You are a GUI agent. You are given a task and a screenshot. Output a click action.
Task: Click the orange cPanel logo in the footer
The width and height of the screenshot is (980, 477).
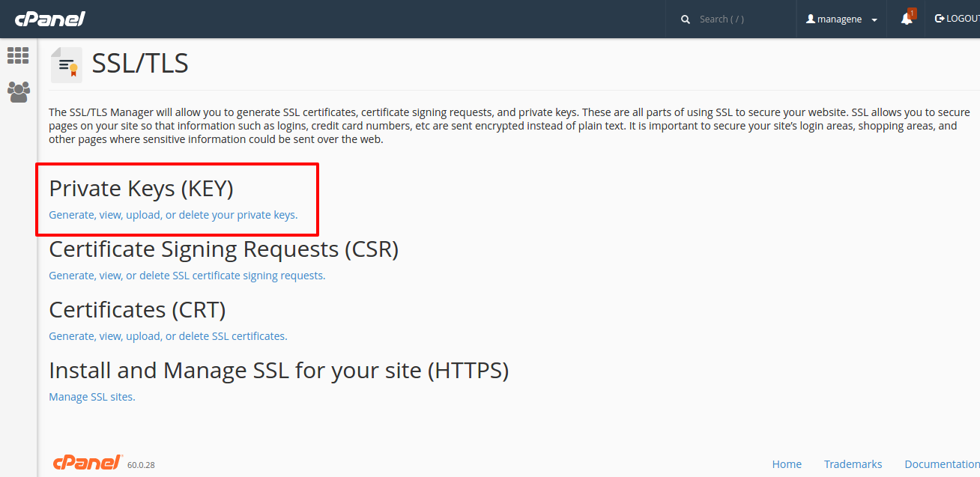tap(87, 463)
